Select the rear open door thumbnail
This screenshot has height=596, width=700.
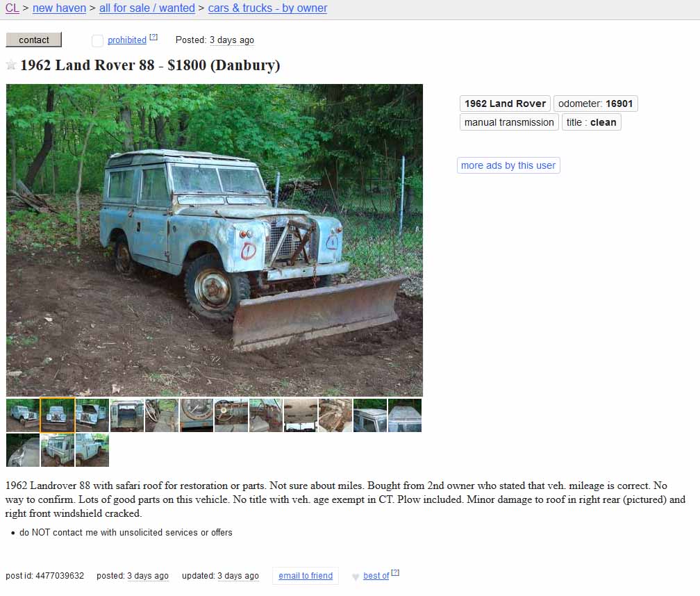(x=127, y=415)
